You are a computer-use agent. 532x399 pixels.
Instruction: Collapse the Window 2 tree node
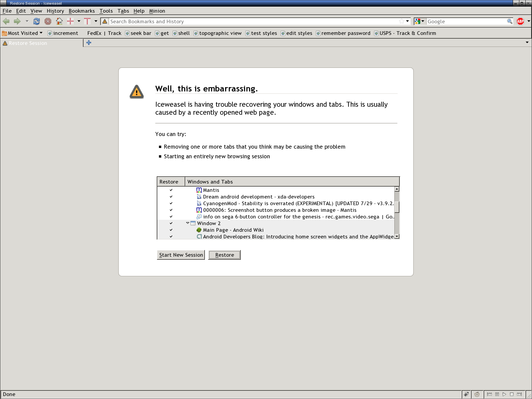188,223
